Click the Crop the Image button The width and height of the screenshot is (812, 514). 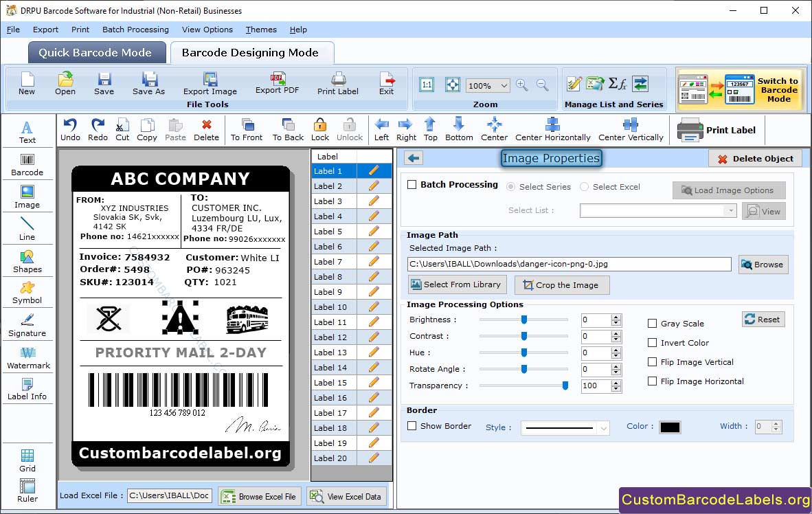click(x=561, y=285)
